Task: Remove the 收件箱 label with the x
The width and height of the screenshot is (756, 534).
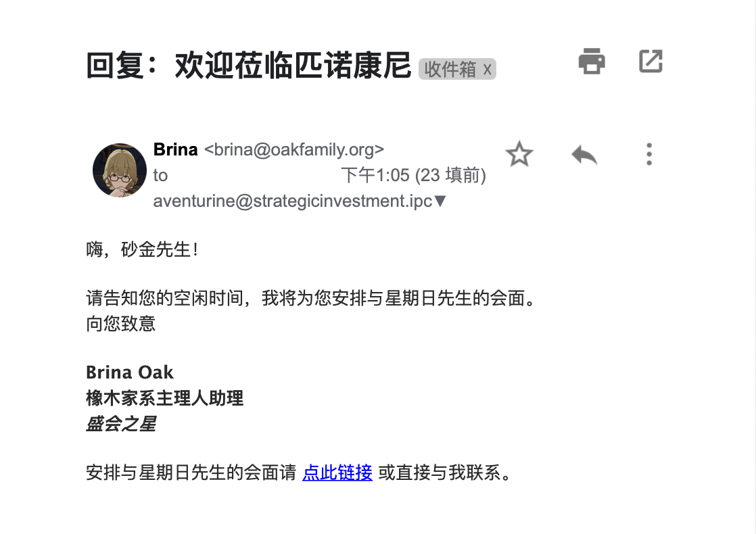Action: (487, 69)
